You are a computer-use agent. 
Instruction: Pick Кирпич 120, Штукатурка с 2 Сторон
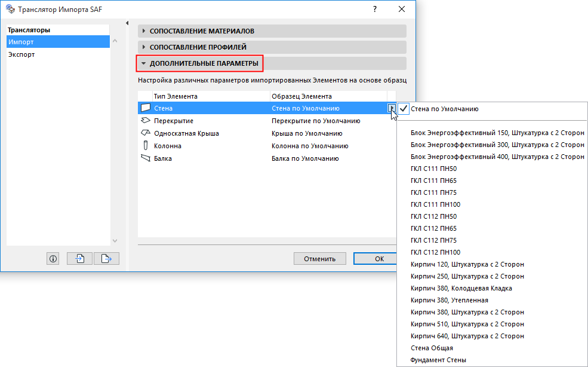coord(492,264)
